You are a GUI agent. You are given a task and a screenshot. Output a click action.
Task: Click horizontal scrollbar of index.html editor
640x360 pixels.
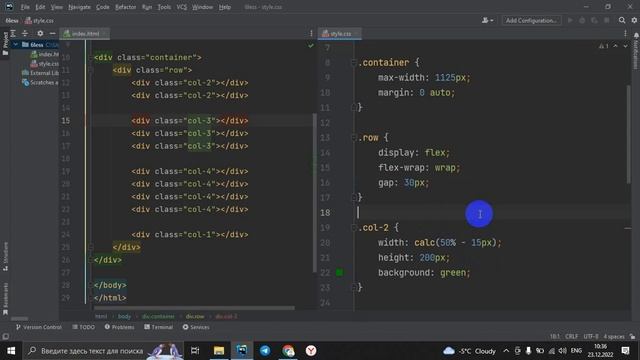194,308
